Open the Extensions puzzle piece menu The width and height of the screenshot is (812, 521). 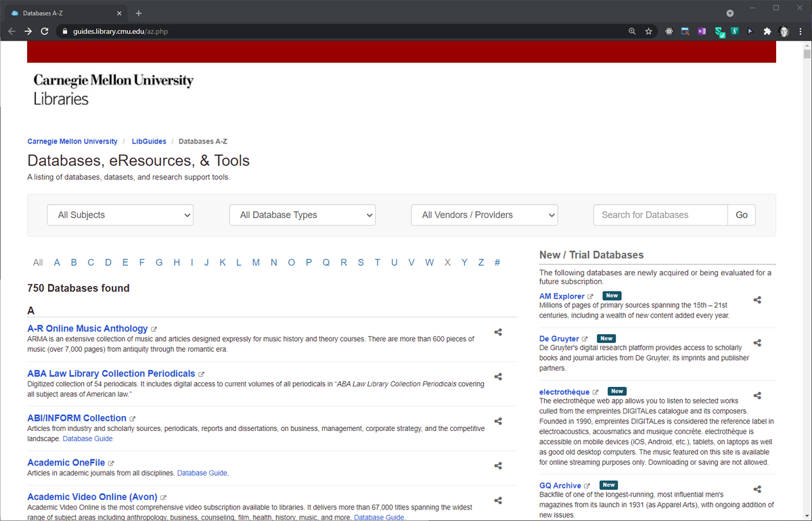tap(767, 31)
